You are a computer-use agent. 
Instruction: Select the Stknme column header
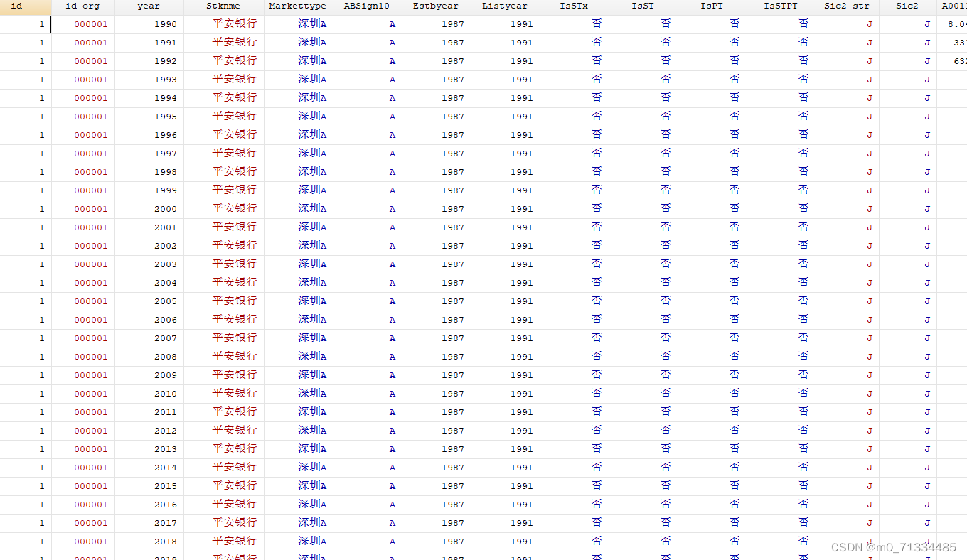[x=223, y=6]
